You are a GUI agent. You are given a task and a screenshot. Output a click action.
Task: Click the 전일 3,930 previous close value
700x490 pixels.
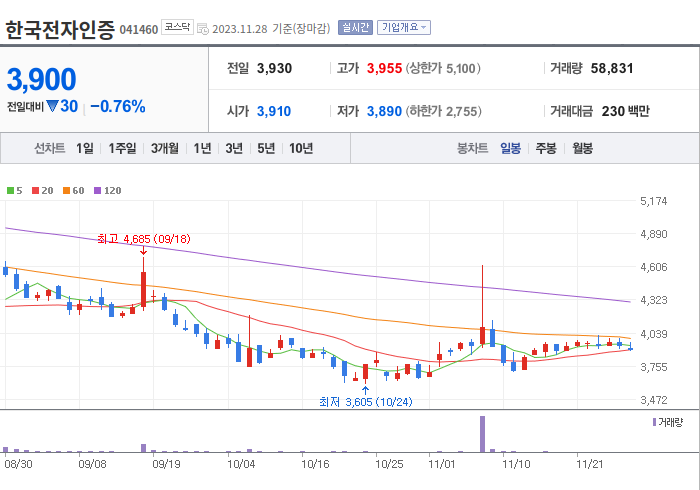click(274, 68)
